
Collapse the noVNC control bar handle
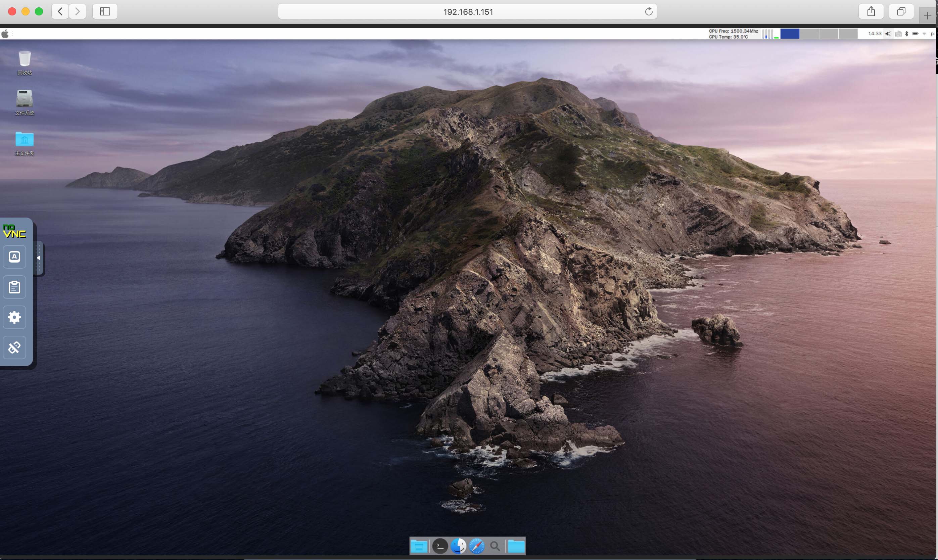coord(39,258)
